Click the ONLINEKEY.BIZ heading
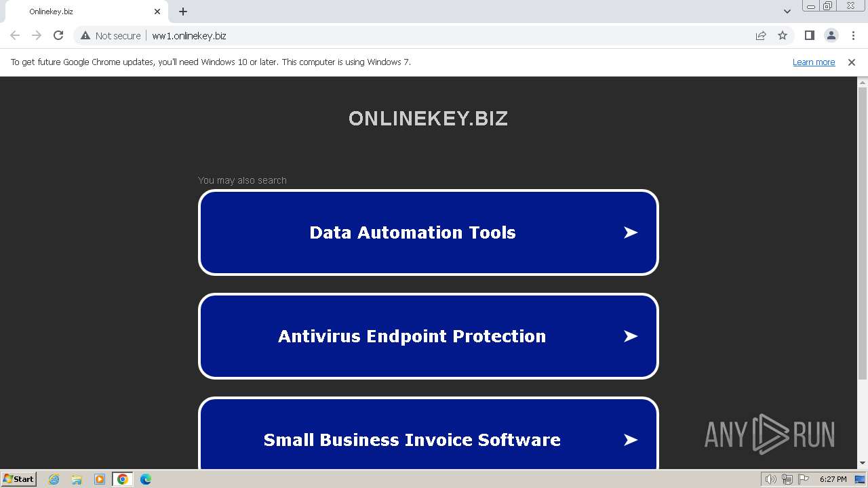 coord(429,119)
